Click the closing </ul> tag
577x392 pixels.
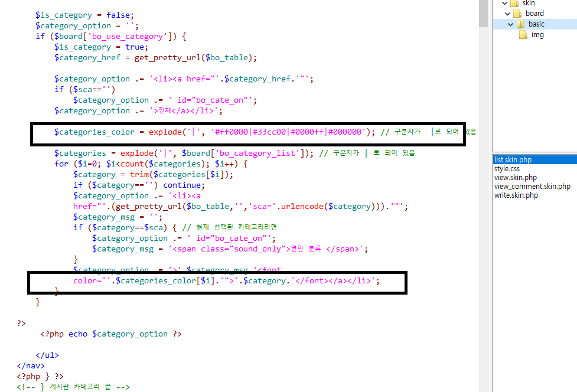click(x=47, y=355)
